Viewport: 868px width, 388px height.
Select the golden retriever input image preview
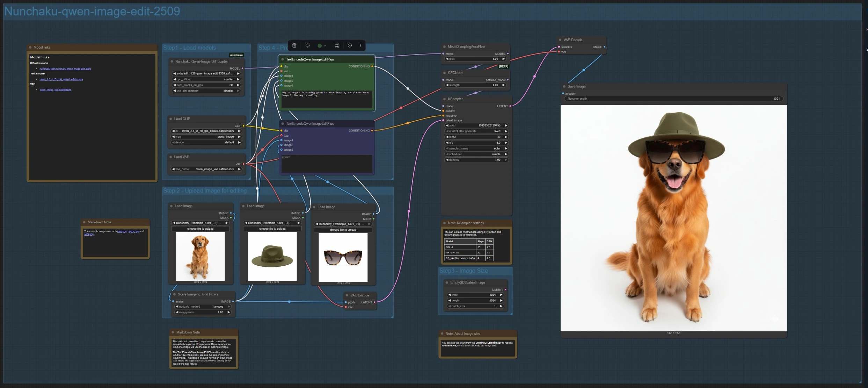tap(200, 256)
